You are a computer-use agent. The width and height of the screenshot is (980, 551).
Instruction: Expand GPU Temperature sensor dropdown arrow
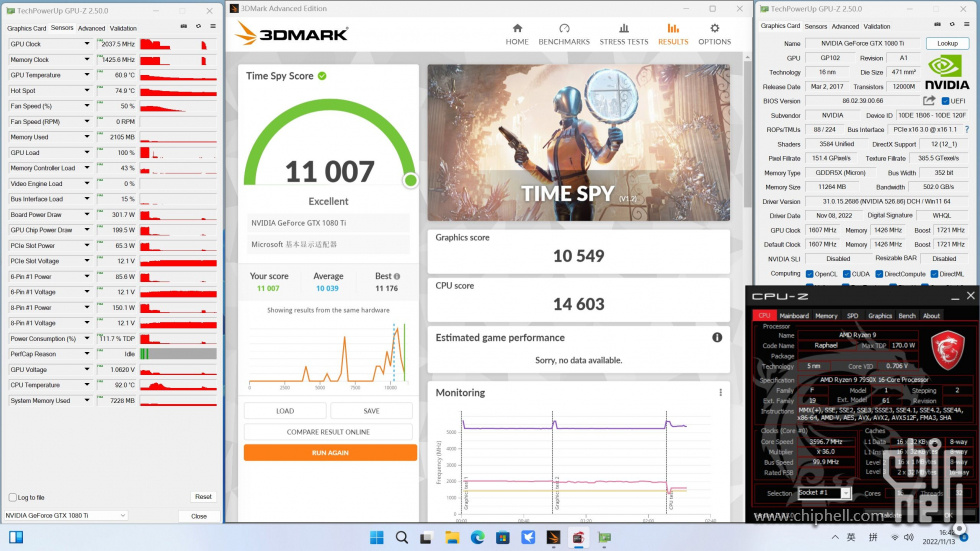[87, 75]
